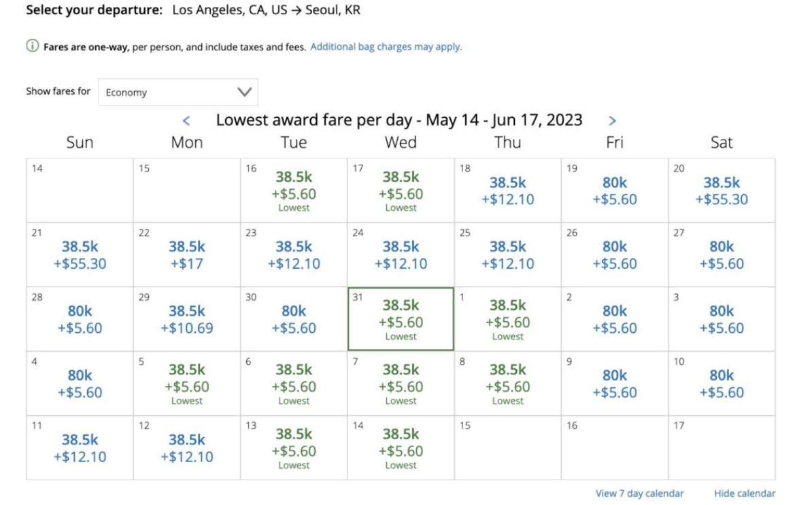
Task: Click the dropdown arrow in fare selector
Action: [x=244, y=92]
